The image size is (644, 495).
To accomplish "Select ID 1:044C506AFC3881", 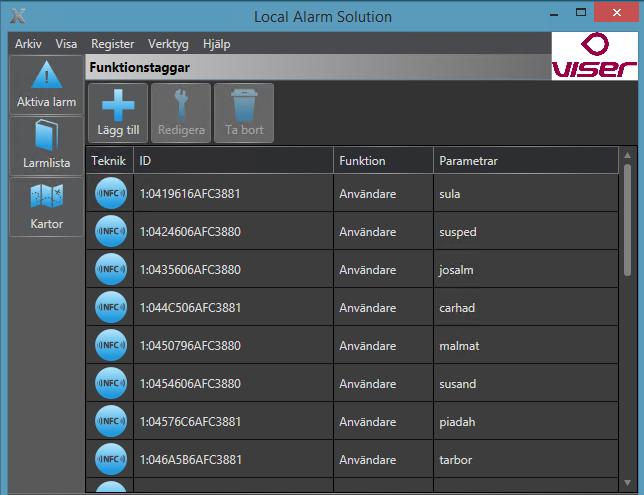I will 190,308.
